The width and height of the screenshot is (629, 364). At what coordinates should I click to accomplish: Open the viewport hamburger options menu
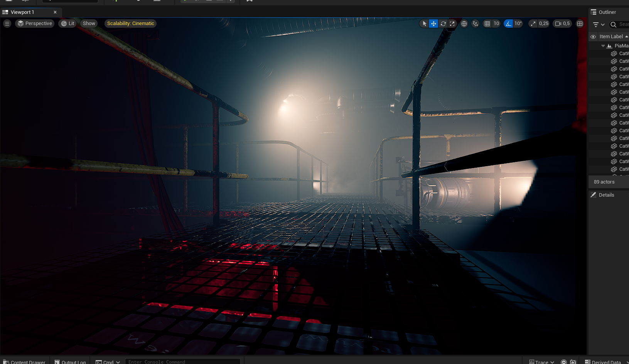click(7, 24)
